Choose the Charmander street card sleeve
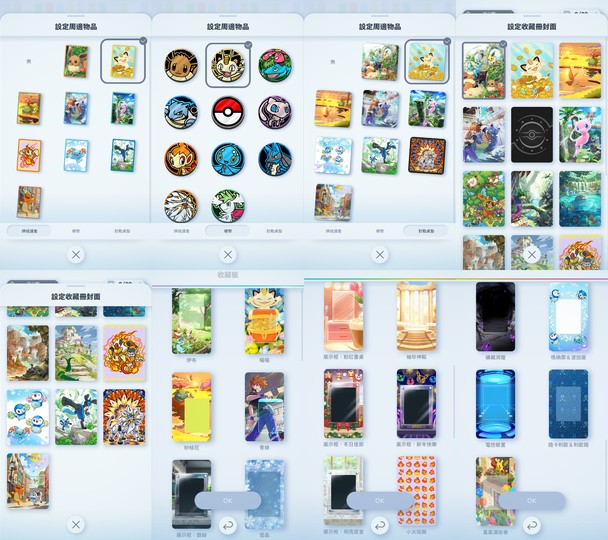608x540 pixels. tap(29, 202)
